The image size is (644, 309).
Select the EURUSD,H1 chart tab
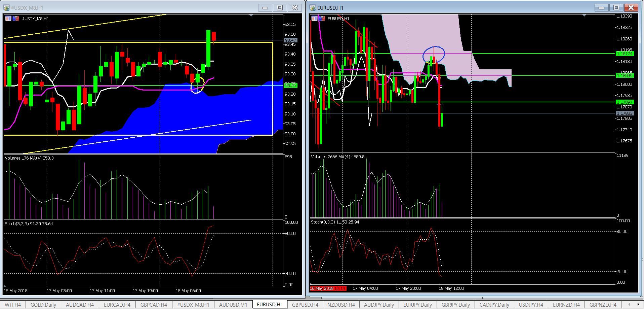tap(270, 304)
